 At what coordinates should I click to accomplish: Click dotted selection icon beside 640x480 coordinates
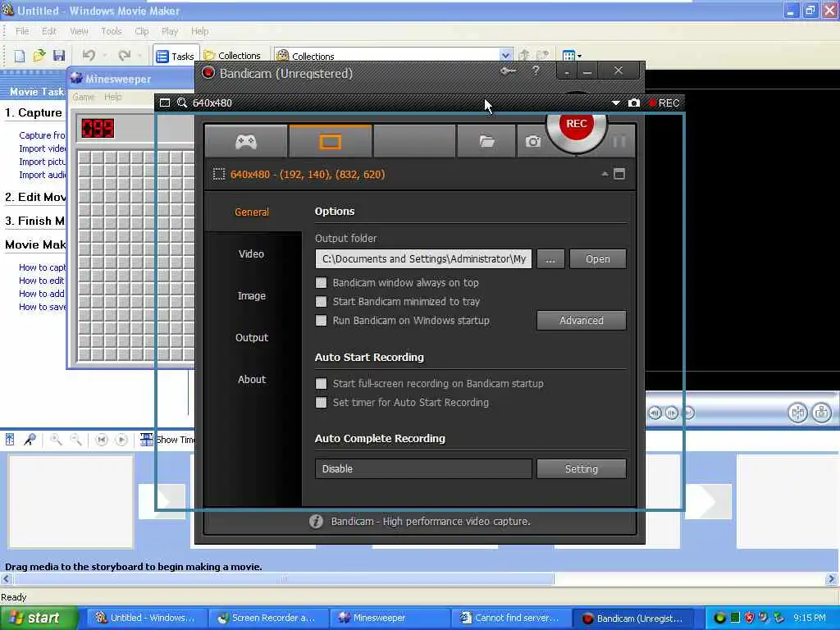218,174
